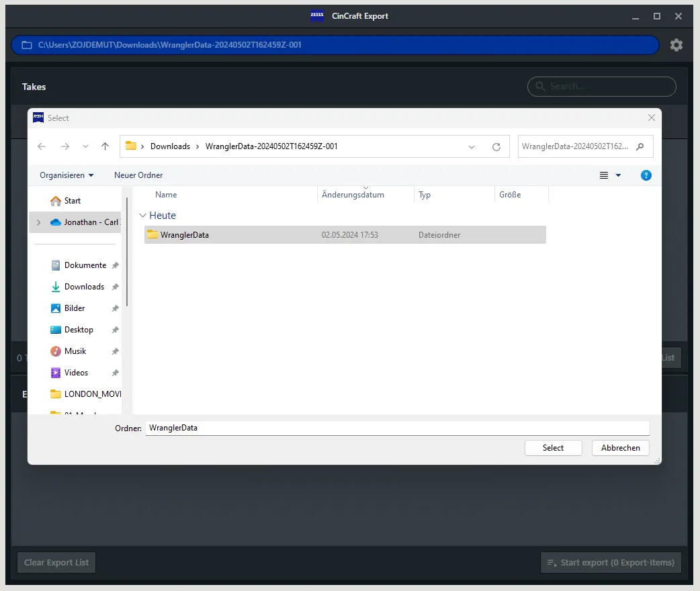
Task: Collapse the Heute group
Action: 143,216
